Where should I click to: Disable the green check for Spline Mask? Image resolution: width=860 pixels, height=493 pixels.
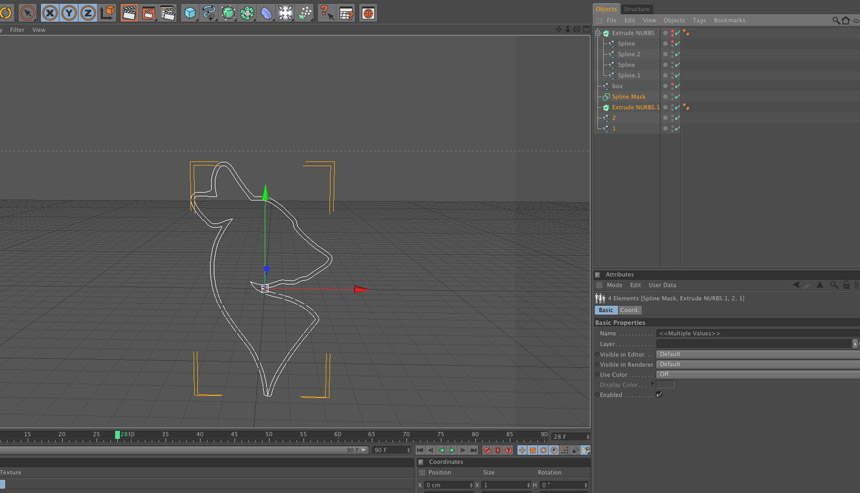click(x=677, y=97)
